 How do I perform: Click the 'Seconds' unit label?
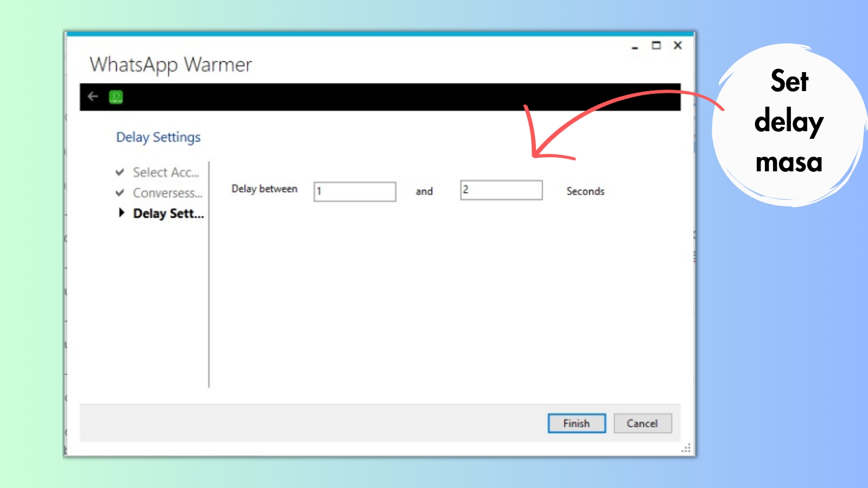coord(585,191)
